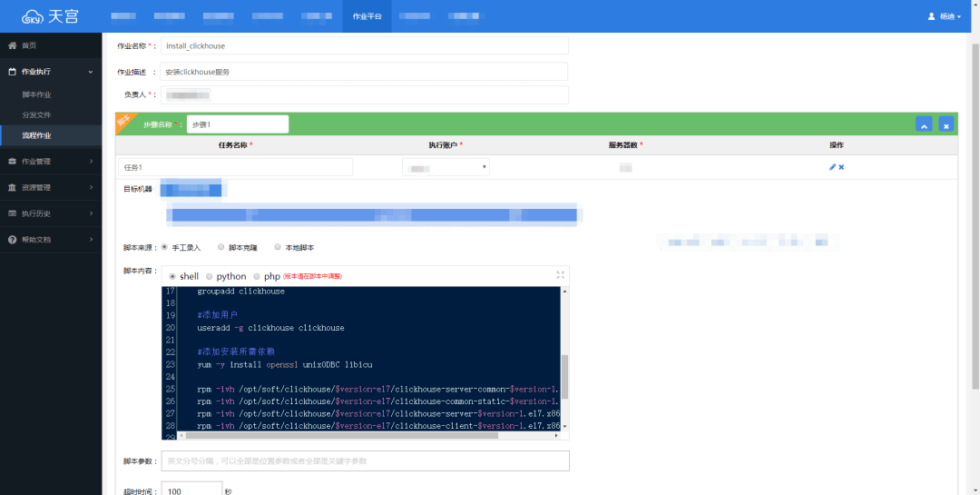Click the calendar icon beside 作业执行
This screenshot has width=980, height=495.
[12, 72]
